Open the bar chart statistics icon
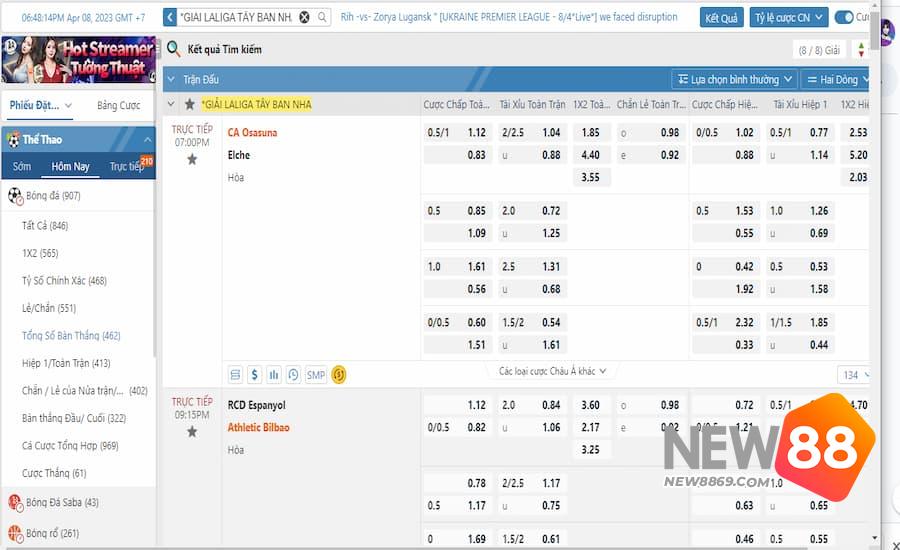Image resolution: width=900 pixels, height=550 pixels. (x=273, y=375)
